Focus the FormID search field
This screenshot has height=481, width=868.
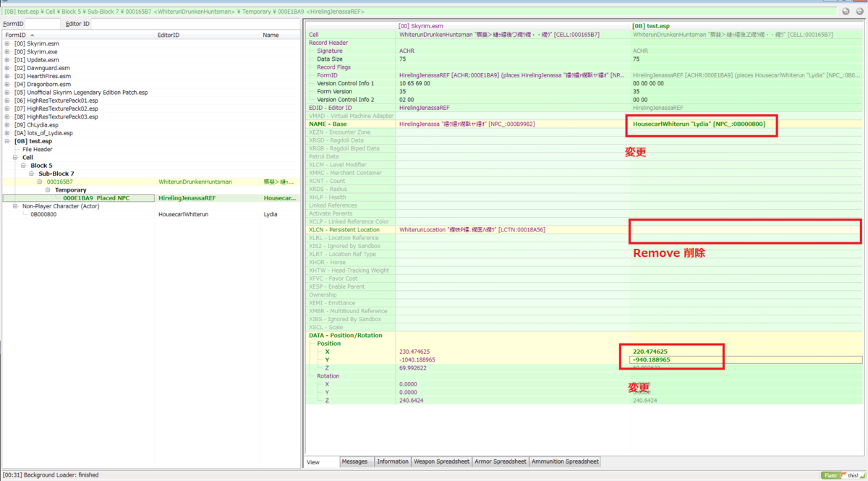click(44, 24)
